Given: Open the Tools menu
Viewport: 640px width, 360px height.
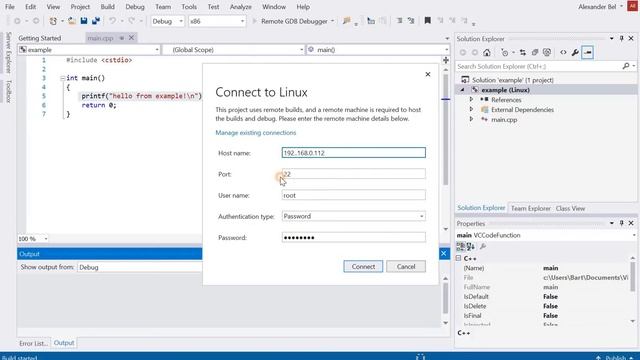Looking at the screenshot, I should [189, 7].
